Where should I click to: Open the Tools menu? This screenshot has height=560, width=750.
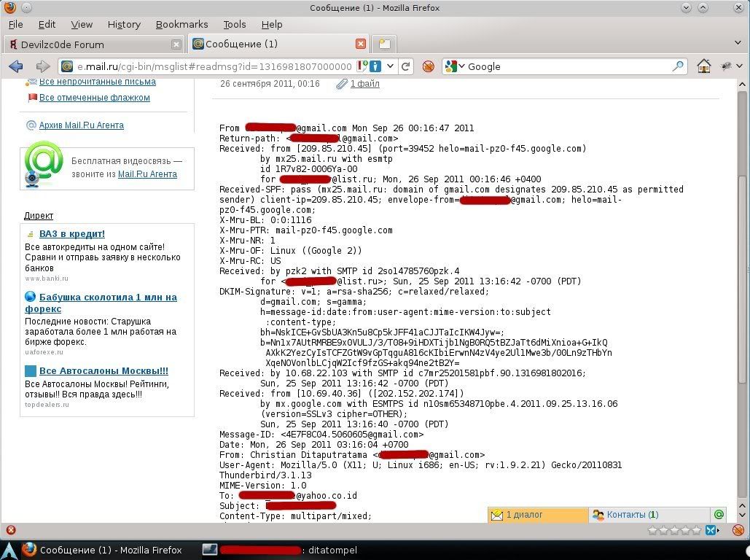coord(235,24)
